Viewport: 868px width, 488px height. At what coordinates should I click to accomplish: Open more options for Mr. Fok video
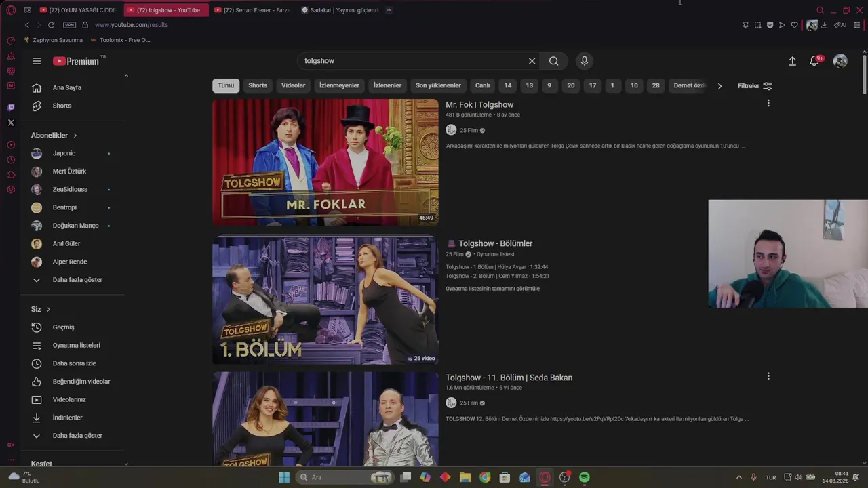pyautogui.click(x=768, y=103)
